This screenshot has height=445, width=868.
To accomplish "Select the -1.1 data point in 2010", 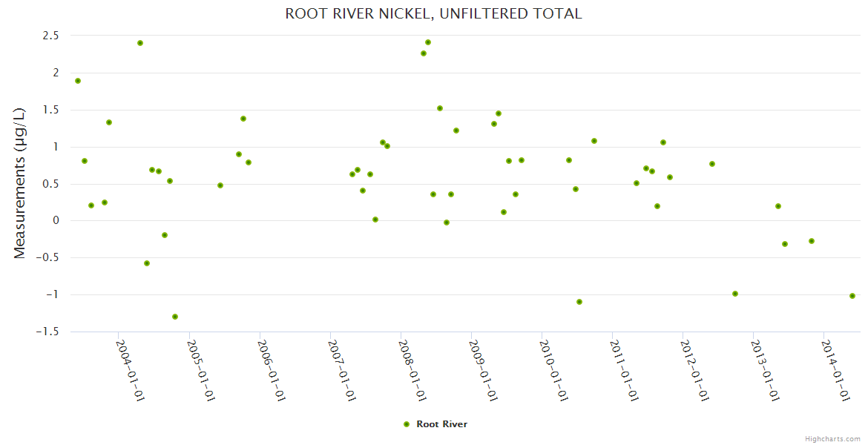I will click(x=579, y=302).
